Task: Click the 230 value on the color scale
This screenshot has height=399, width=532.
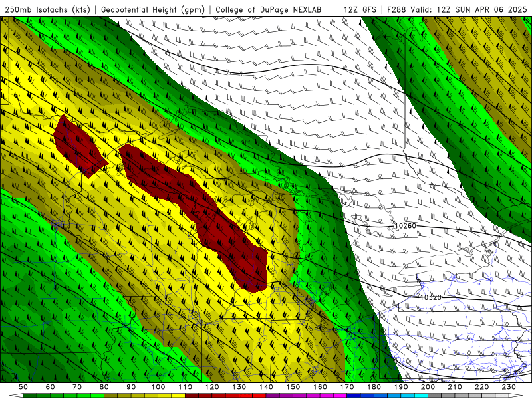Action: pos(509,387)
